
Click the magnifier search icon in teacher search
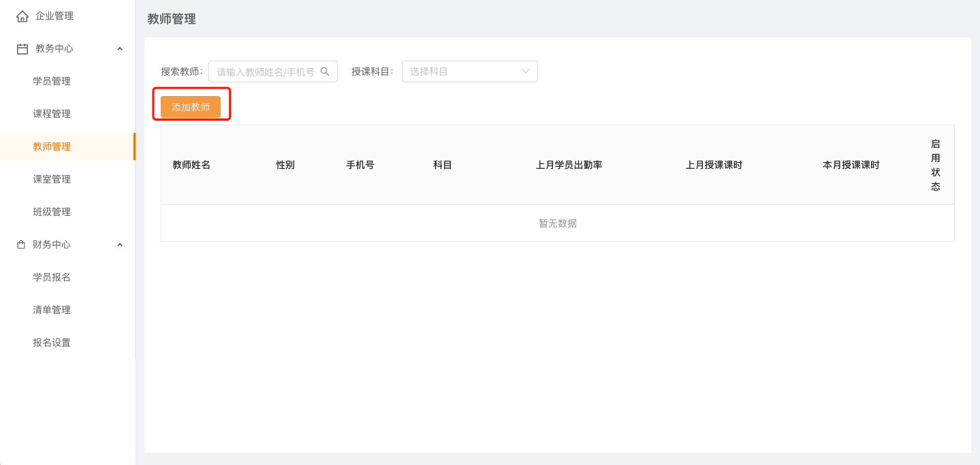pos(325,71)
